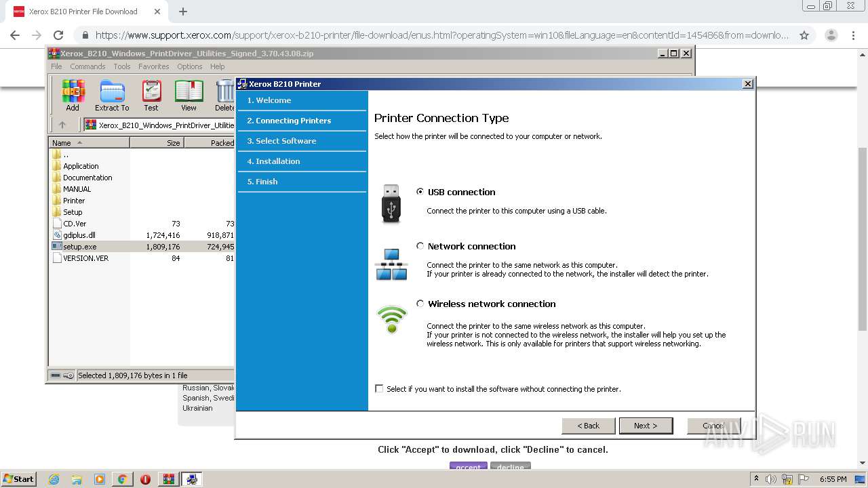Sort WinRAR file list by Size column
Image resolution: width=868 pixels, height=488 pixels.
[x=157, y=143]
